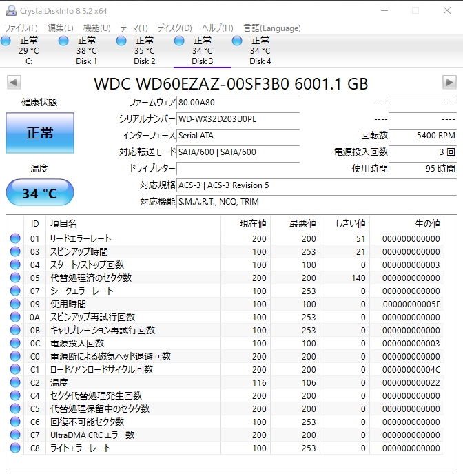This screenshot has width=463, height=476.
Task: Open the ディスク(D) menu
Action: tap(174, 28)
